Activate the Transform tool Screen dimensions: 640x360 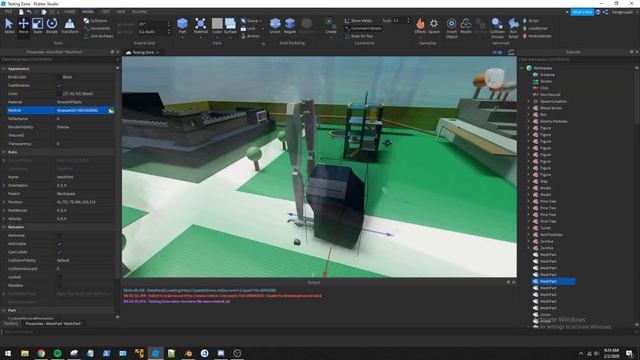coord(70,25)
